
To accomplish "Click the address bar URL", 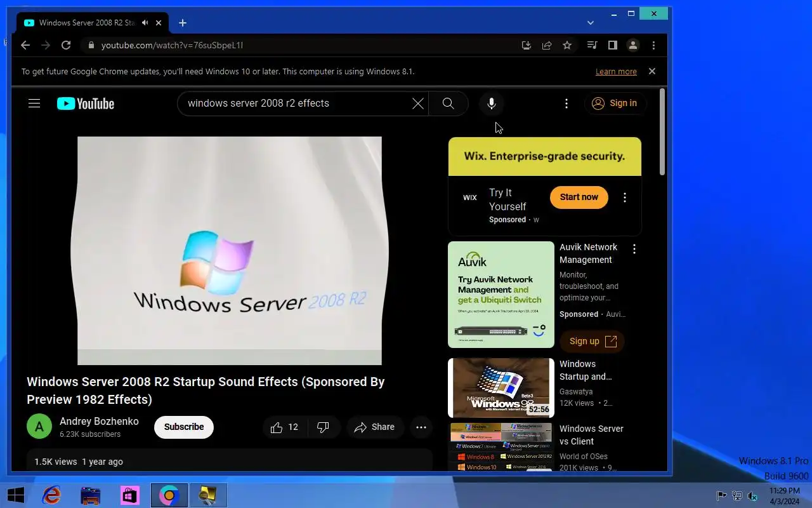I will pos(172,45).
